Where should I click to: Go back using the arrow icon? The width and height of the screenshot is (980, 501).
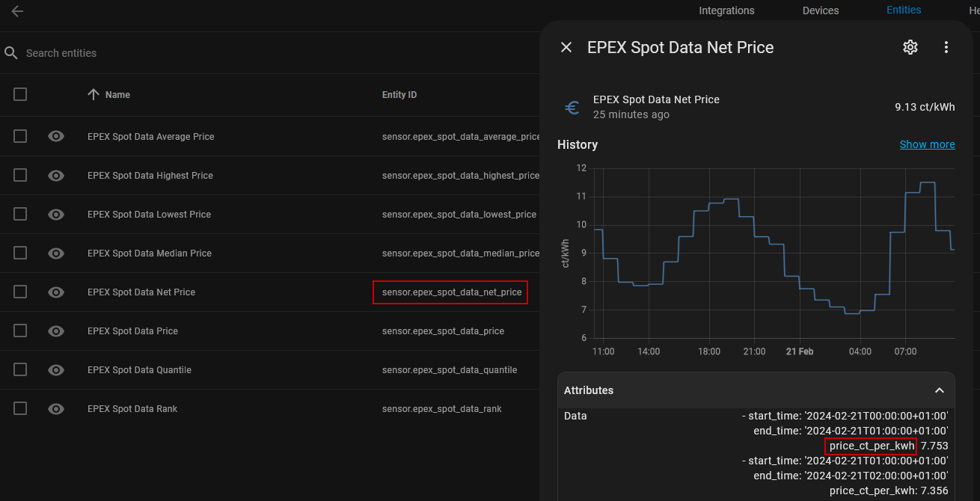[17, 11]
